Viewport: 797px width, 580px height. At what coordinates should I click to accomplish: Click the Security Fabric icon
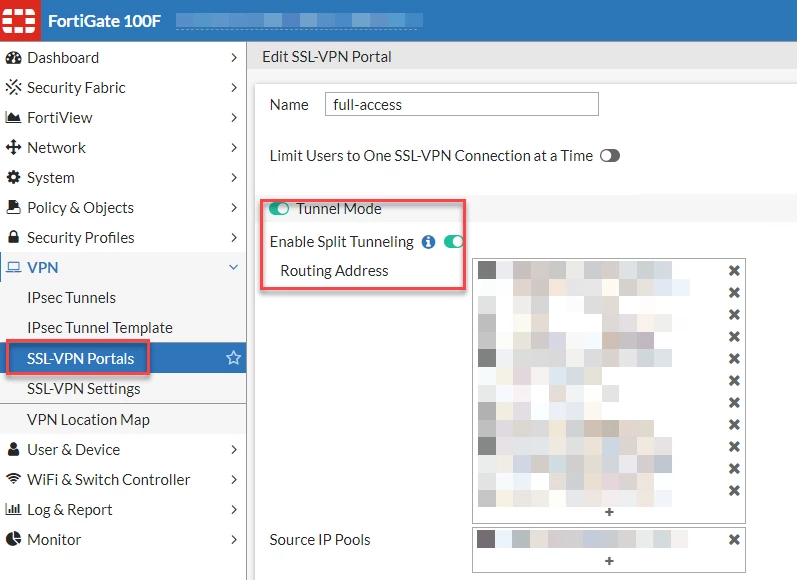pos(13,87)
